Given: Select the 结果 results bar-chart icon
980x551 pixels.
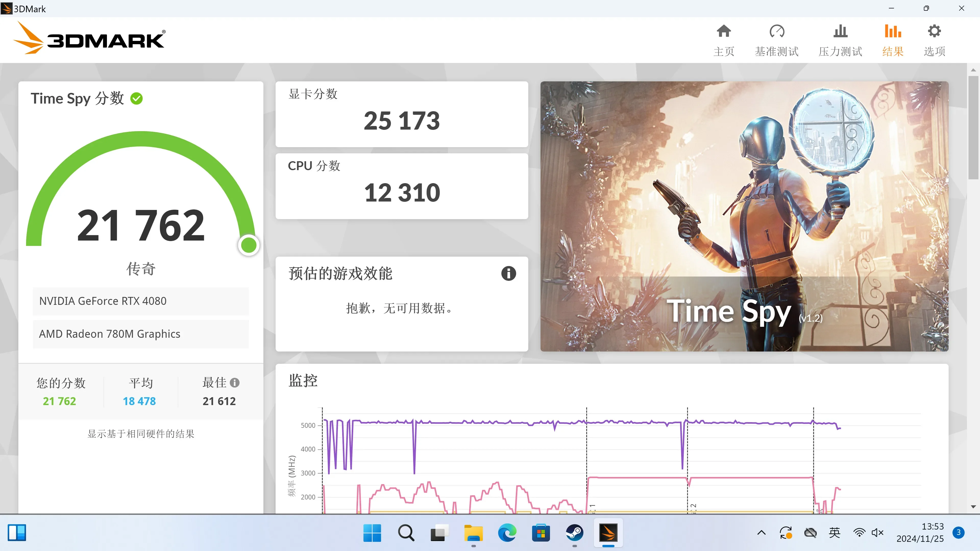Looking at the screenshot, I should 892,31.
